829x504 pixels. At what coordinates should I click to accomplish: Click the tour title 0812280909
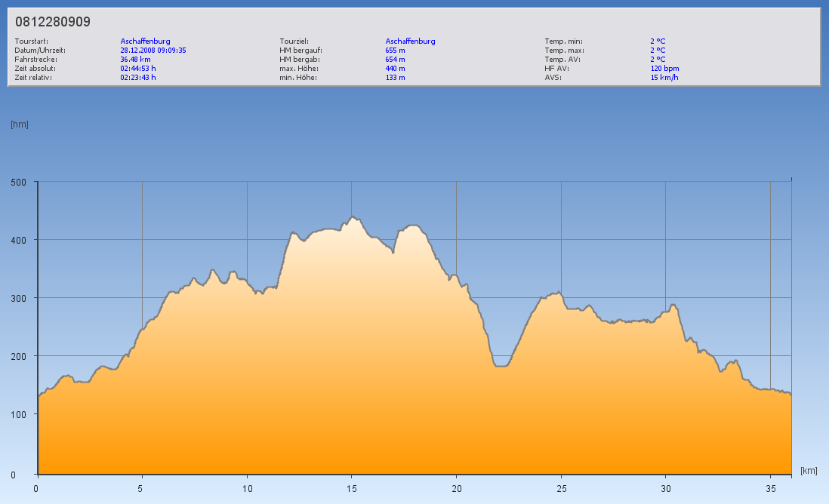click(x=53, y=22)
